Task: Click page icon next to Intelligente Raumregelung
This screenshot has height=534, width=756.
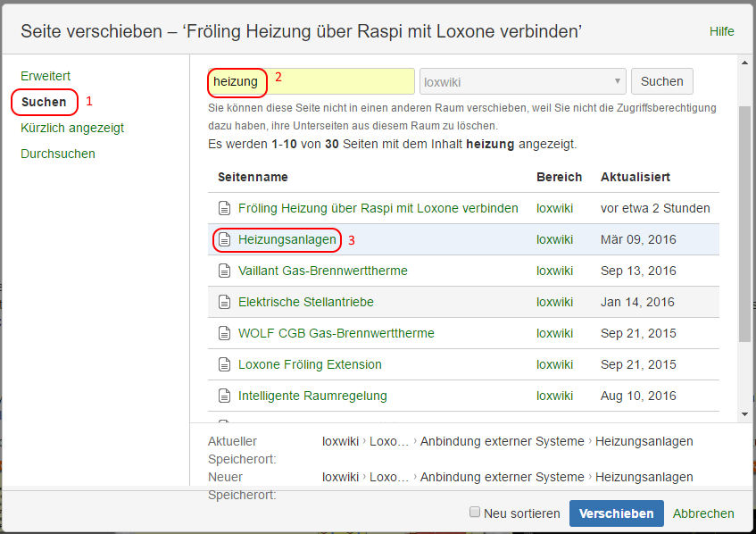Action: click(x=225, y=396)
